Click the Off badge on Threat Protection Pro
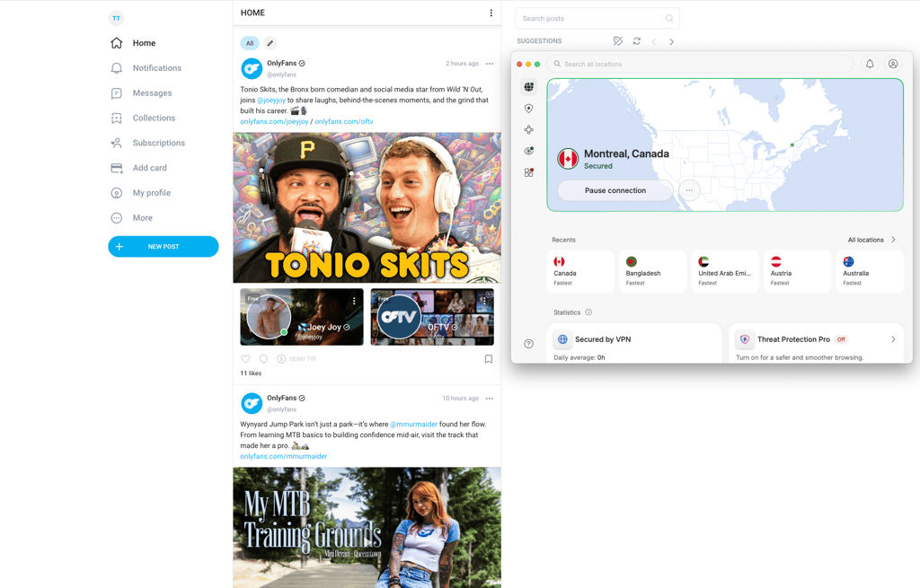 click(841, 339)
